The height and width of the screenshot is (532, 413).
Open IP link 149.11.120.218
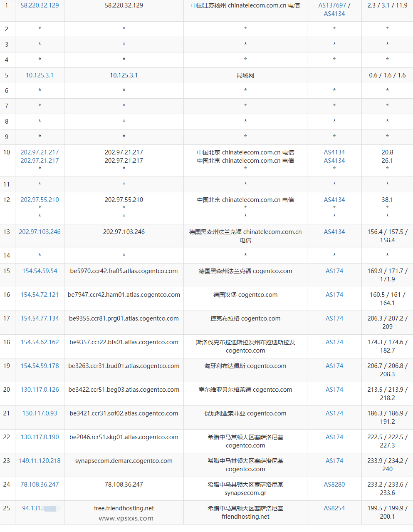tap(40, 461)
